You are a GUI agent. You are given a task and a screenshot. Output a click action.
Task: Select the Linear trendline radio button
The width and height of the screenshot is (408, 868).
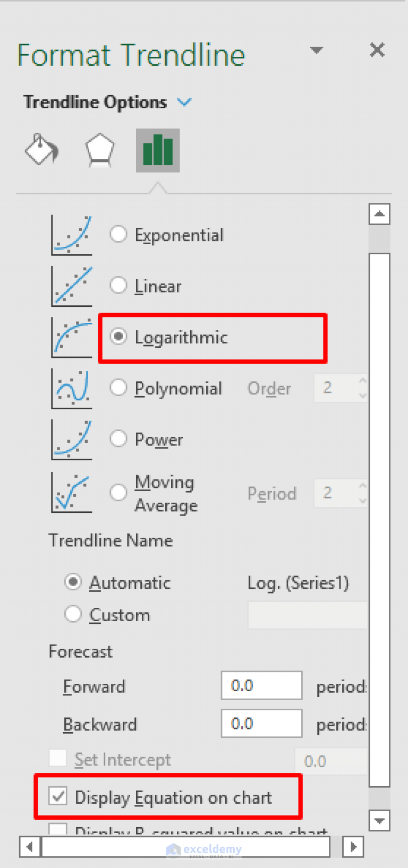118,285
